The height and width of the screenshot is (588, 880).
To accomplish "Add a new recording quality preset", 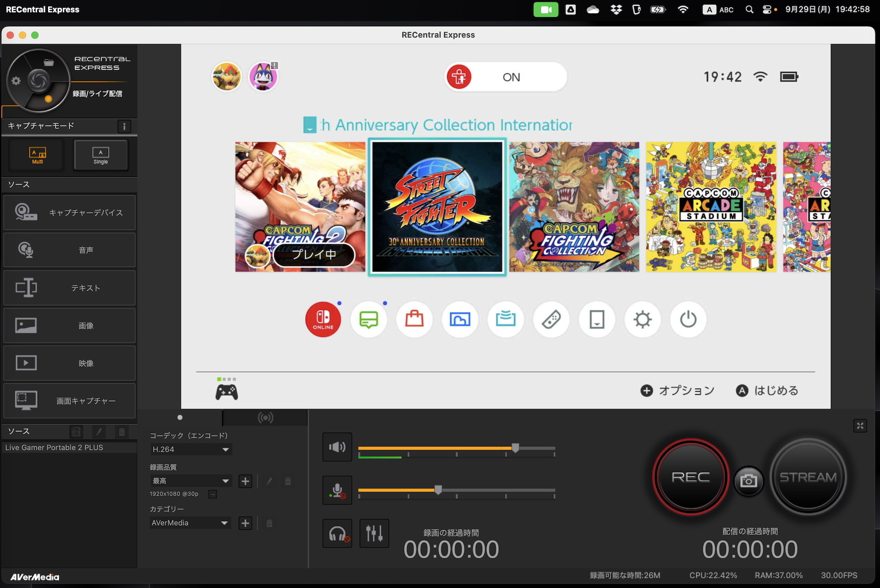I will [x=245, y=481].
